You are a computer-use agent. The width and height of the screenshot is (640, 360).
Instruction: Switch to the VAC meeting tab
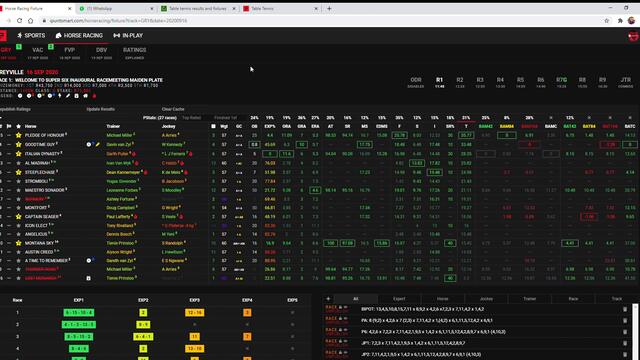[x=38, y=53]
